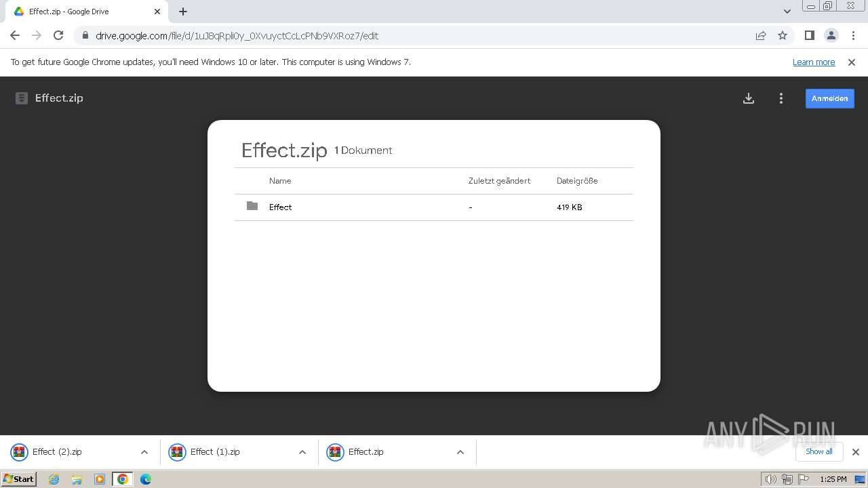
Task: Close the Effect.zip - Google Drive tab
Action: click(x=157, y=12)
